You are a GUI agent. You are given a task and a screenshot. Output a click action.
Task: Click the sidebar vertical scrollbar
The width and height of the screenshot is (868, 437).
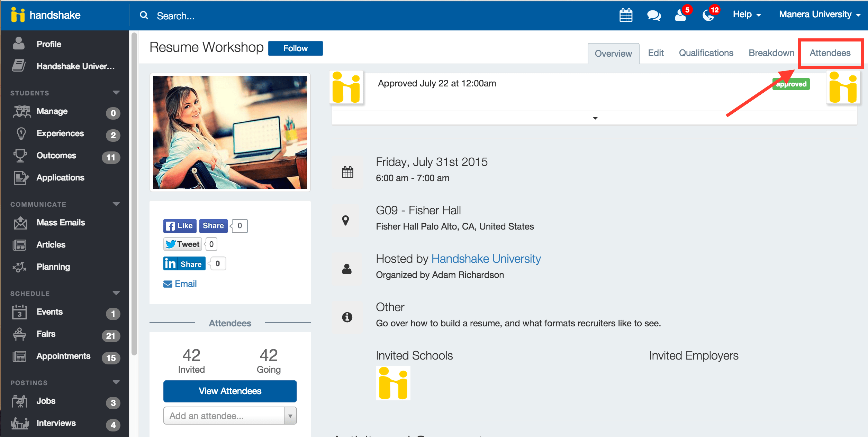[x=134, y=194]
